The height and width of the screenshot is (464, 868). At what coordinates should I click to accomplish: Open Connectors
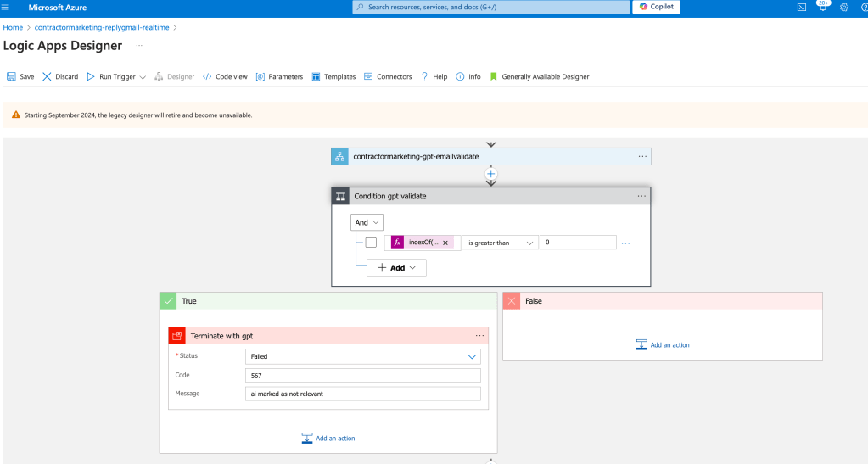tap(388, 76)
